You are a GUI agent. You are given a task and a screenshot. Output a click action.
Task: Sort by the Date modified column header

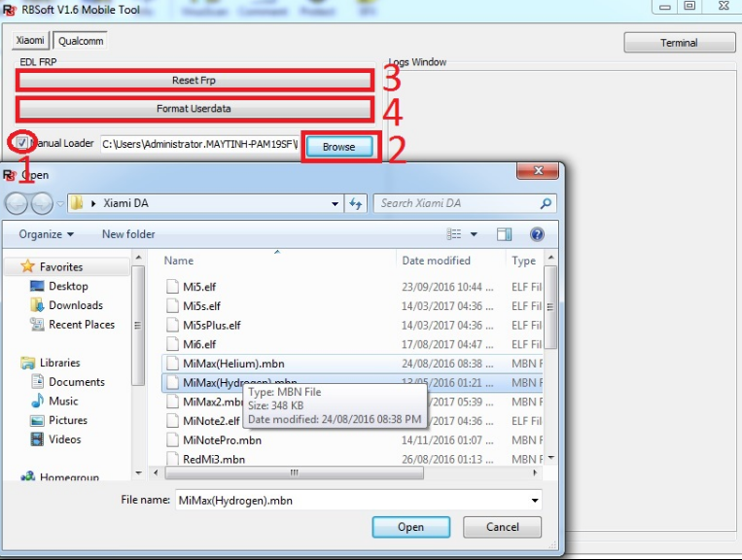click(x=451, y=261)
